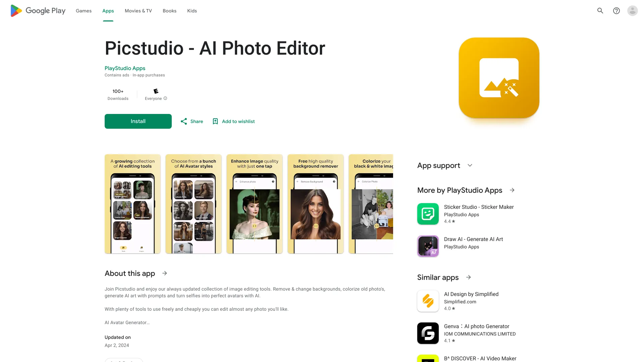Expand the App support section

tap(470, 165)
